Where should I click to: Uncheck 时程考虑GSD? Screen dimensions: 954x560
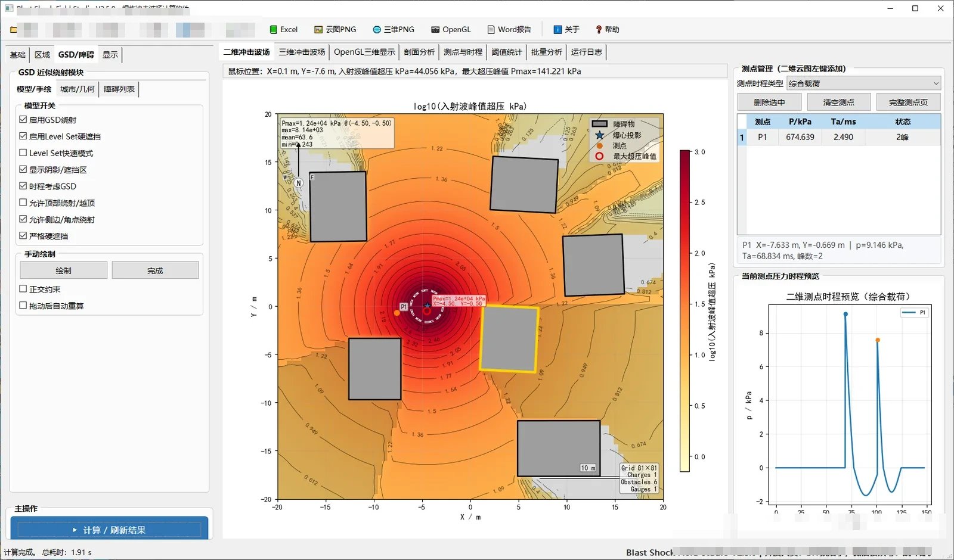23,186
